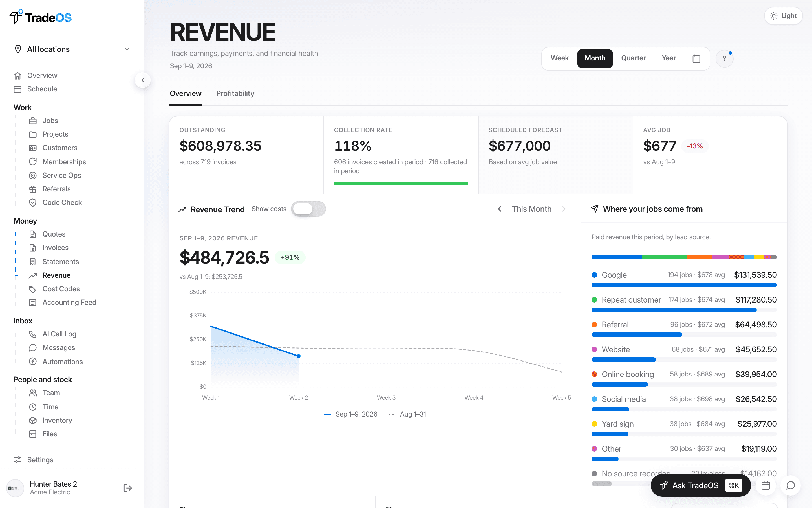Click the Aug 1–31 legend entry
The width and height of the screenshot is (812, 508).
pos(407,414)
